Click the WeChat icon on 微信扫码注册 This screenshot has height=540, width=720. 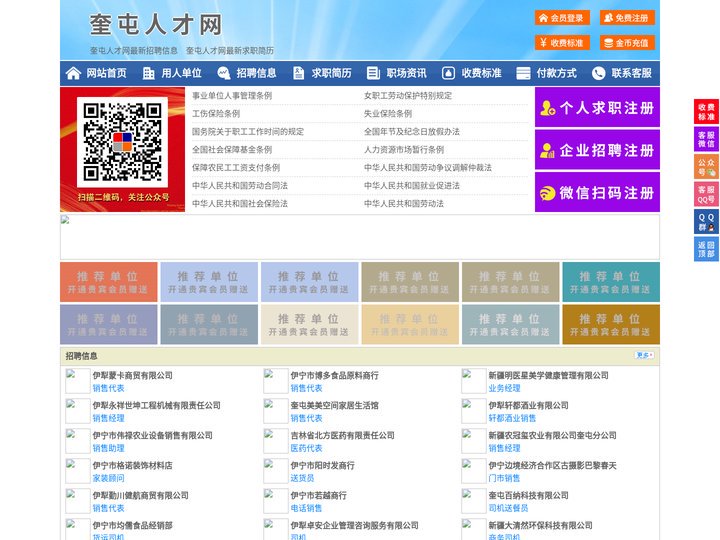[x=547, y=193]
